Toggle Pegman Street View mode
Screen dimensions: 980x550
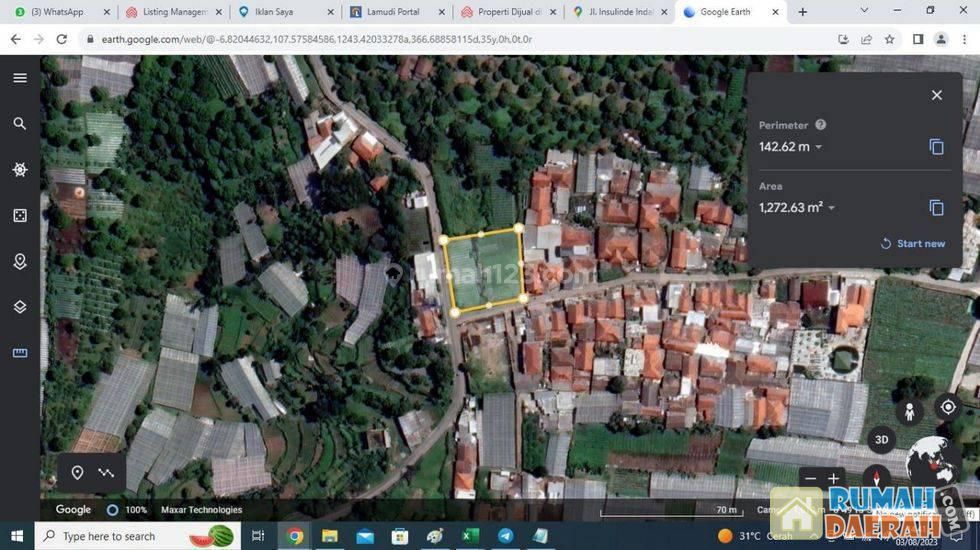coord(910,410)
